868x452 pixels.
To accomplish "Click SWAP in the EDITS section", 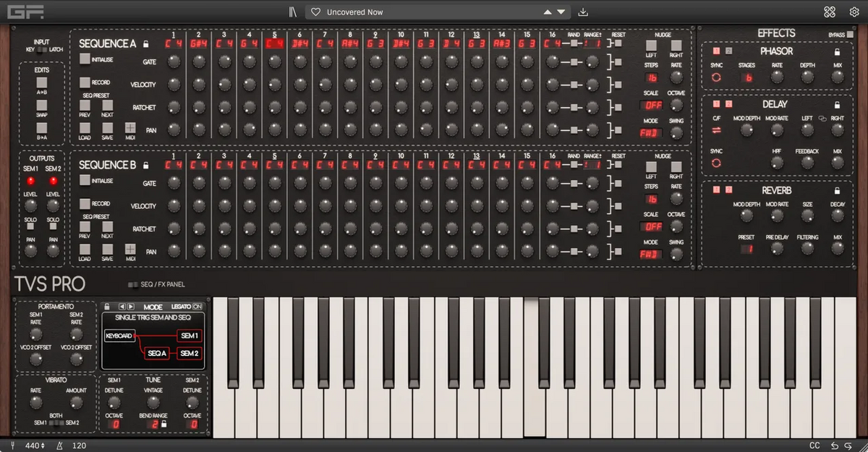I will 41,106.
